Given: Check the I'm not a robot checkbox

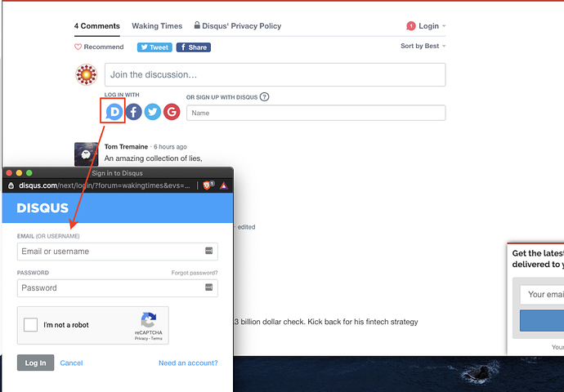Looking at the screenshot, I should [30, 325].
